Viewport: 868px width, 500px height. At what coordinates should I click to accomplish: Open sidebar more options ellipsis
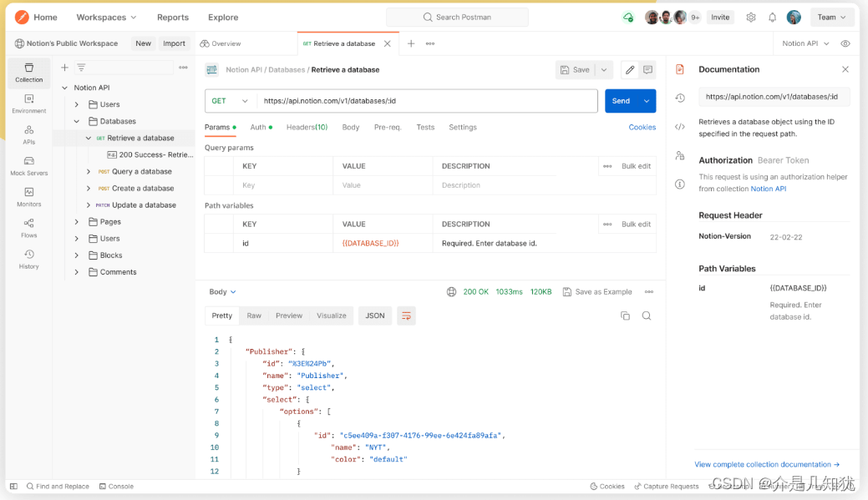(x=183, y=68)
